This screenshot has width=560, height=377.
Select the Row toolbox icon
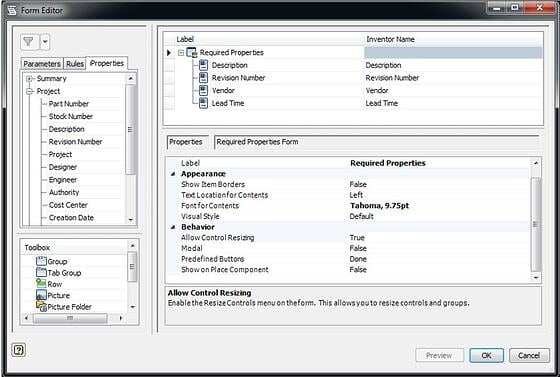click(x=41, y=284)
